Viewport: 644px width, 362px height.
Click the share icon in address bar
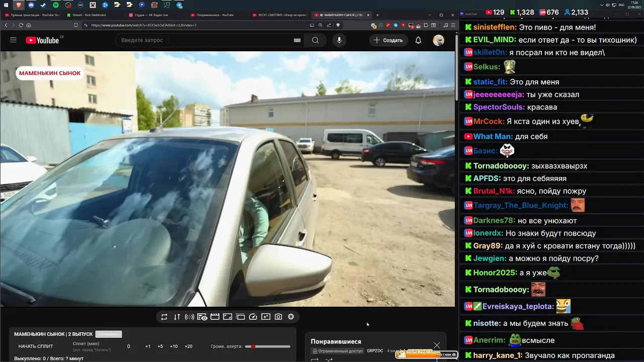329,25
